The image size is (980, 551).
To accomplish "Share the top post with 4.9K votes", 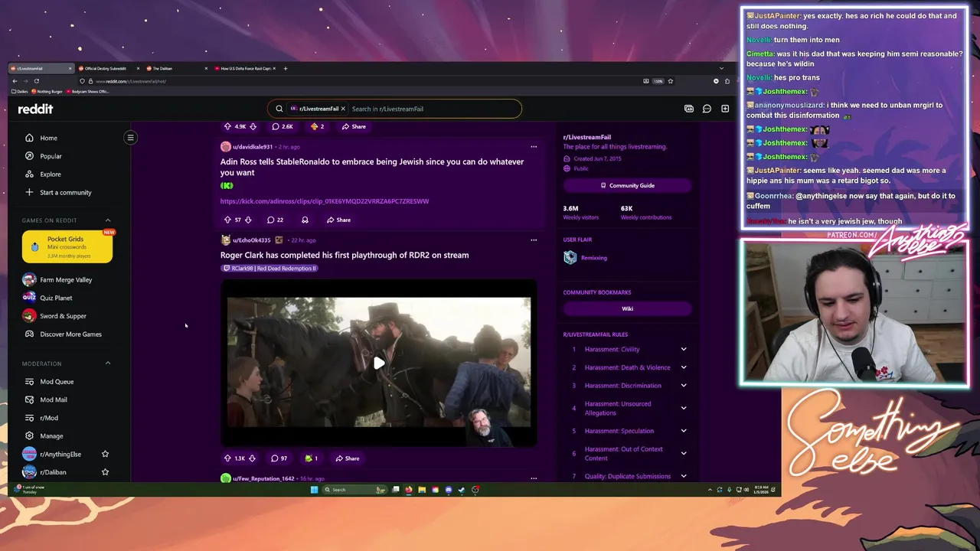I will (x=354, y=126).
